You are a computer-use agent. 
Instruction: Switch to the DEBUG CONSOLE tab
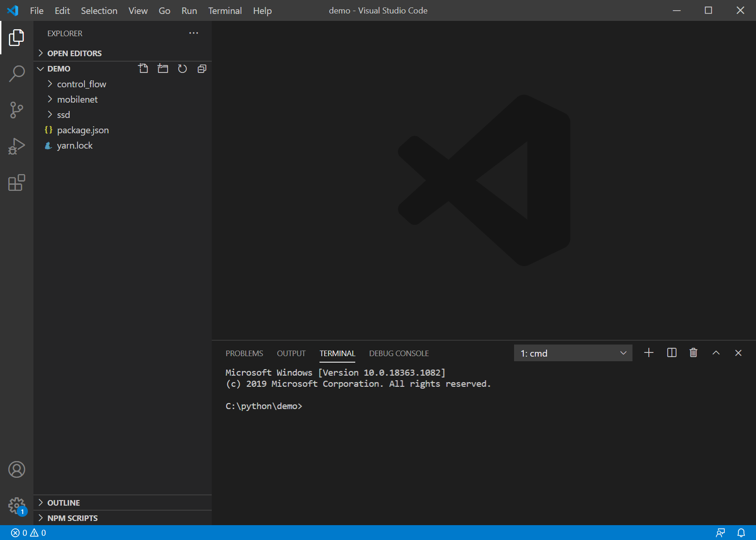(x=399, y=353)
